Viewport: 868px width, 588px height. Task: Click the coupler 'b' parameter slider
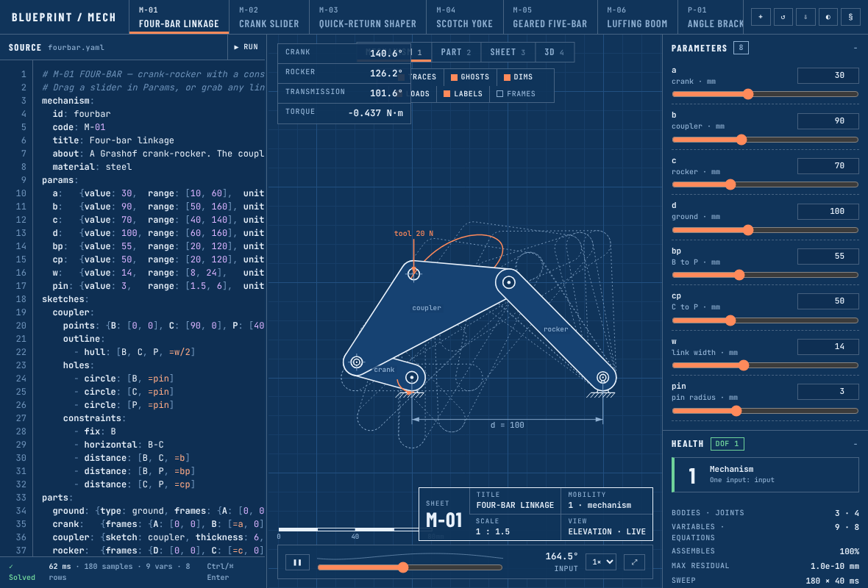[x=765, y=140]
